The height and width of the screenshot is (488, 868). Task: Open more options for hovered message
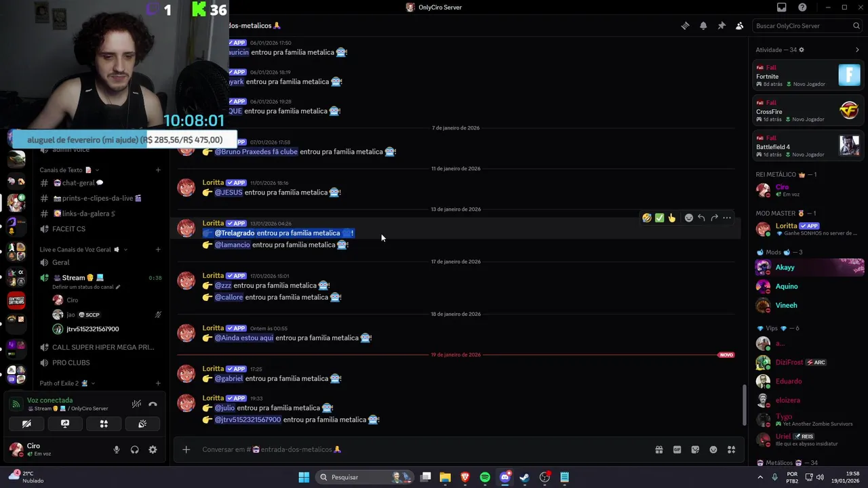(727, 218)
